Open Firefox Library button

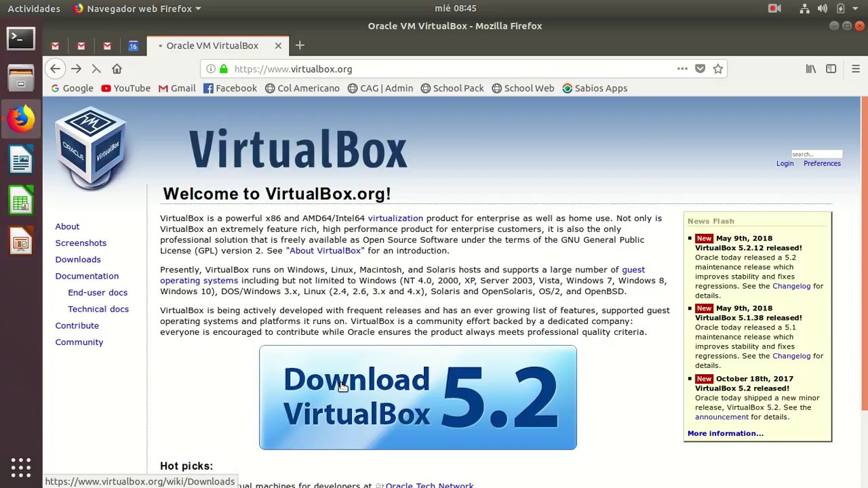(x=811, y=68)
